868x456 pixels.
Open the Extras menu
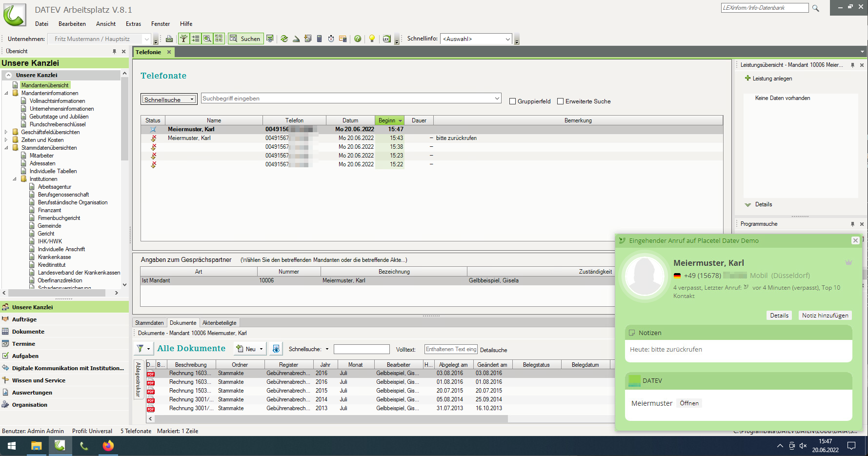tap(133, 24)
